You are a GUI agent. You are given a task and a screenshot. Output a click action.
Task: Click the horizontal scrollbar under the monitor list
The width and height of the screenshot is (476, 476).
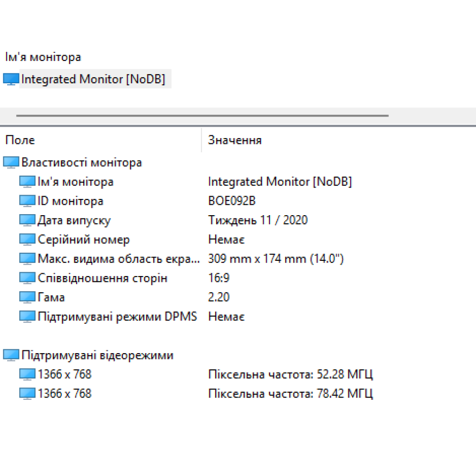(202, 115)
